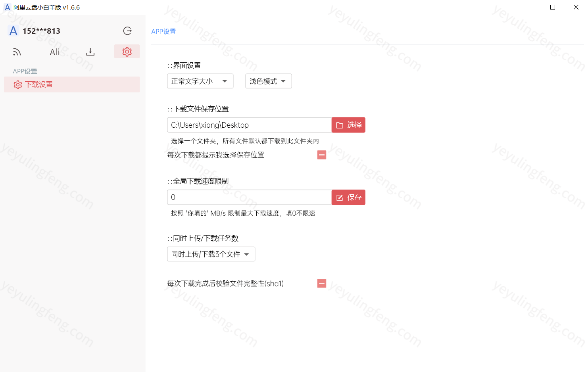This screenshot has width=588, height=372.
Task: Click the logout icon beside the account name
Action: (x=127, y=31)
